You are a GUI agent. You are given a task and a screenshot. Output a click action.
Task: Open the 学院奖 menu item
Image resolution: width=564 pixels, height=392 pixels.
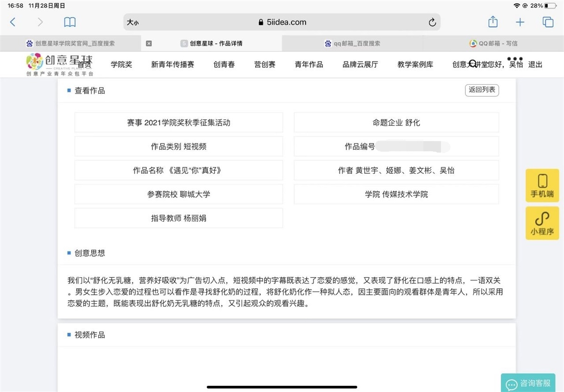coord(121,64)
